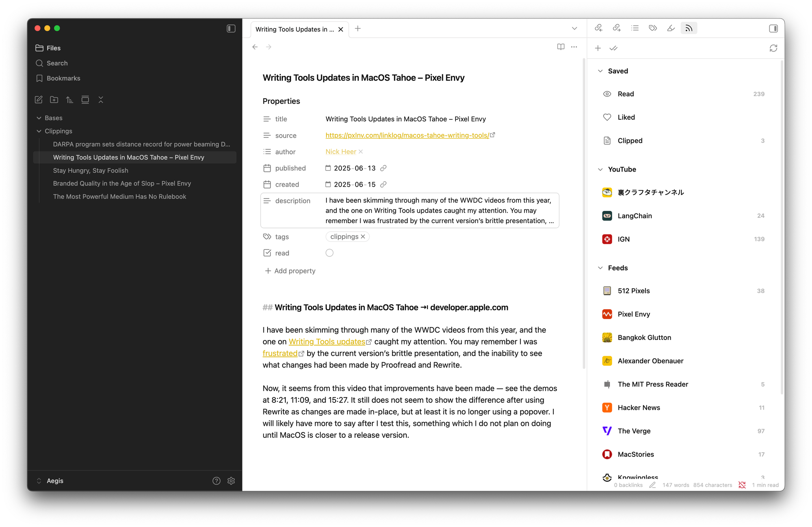This screenshot has height=527, width=812.
Task: Toggle the left sidebar collapse icon
Action: (231, 28)
